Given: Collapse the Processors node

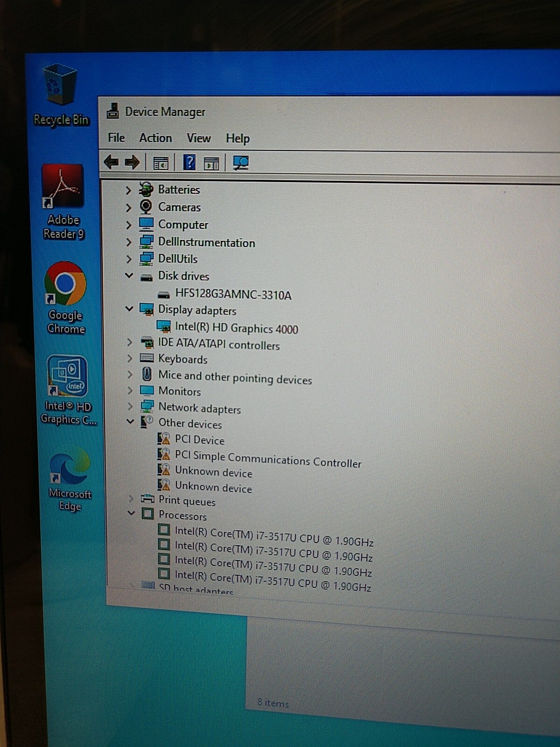Looking at the screenshot, I should point(131,513).
